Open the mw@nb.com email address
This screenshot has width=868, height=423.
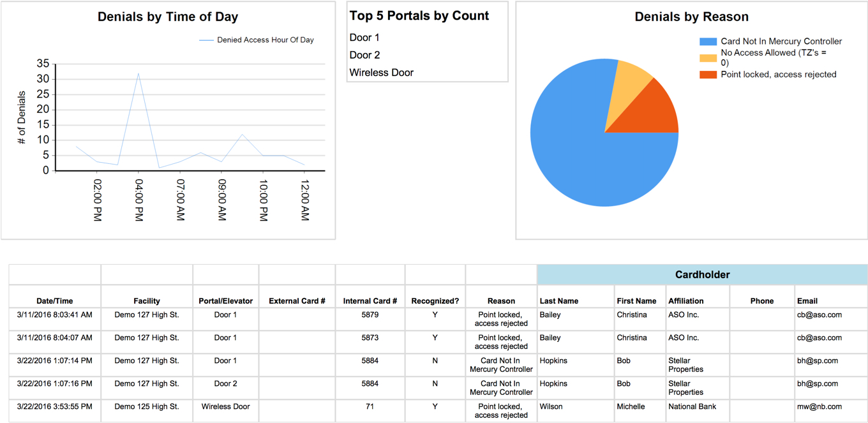click(x=819, y=406)
